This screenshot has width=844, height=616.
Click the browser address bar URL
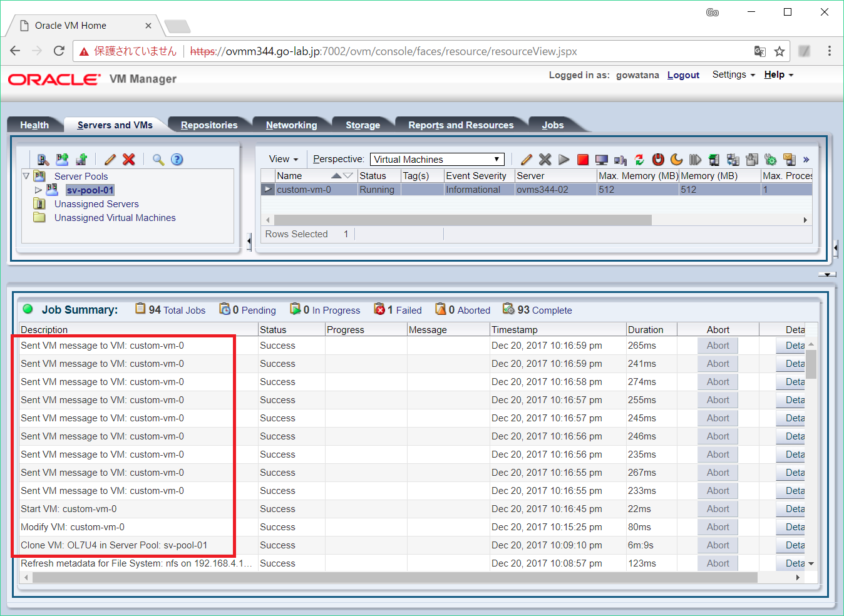pyautogui.click(x=383, y=51)
